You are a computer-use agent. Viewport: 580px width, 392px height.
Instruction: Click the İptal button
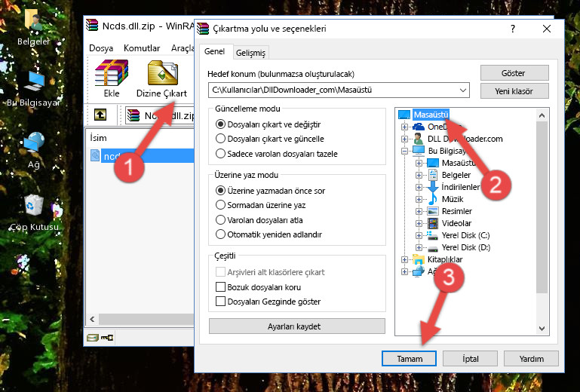(470, 358)
